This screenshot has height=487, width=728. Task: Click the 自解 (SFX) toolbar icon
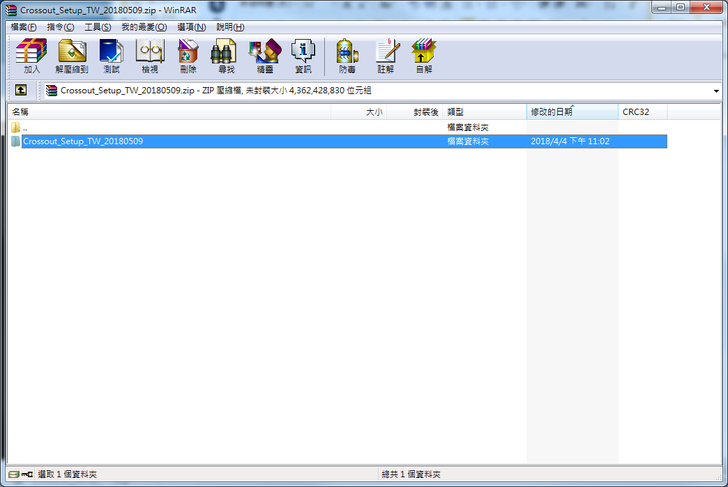pos(424,56)
